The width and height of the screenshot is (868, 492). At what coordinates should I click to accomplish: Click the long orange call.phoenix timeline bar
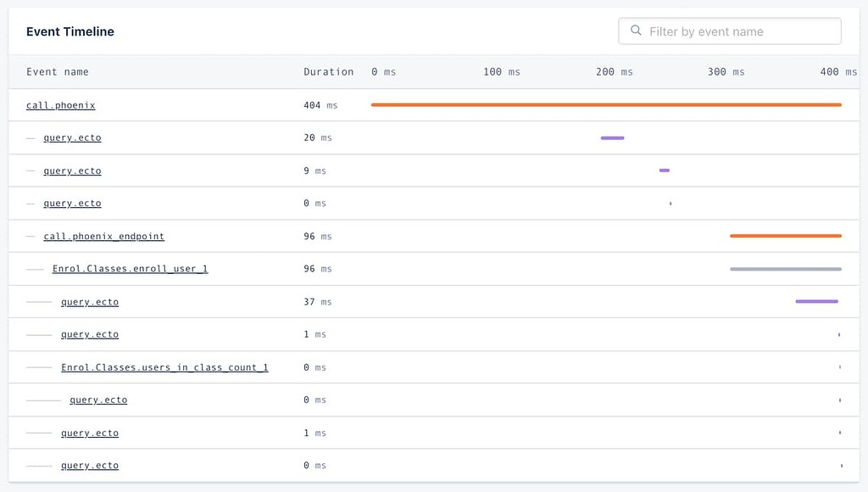(x=606, y=104)
